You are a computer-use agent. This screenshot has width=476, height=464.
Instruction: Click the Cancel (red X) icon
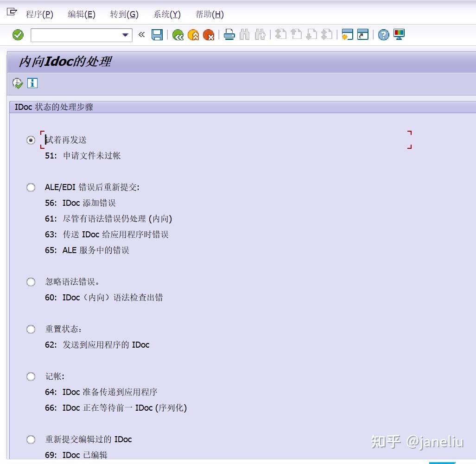coord(208,34)
